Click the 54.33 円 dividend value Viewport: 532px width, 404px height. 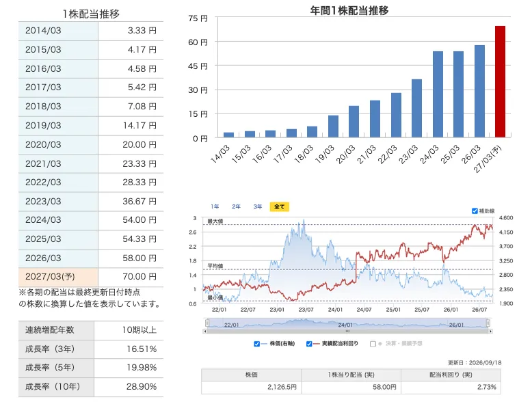coord(139,239)
